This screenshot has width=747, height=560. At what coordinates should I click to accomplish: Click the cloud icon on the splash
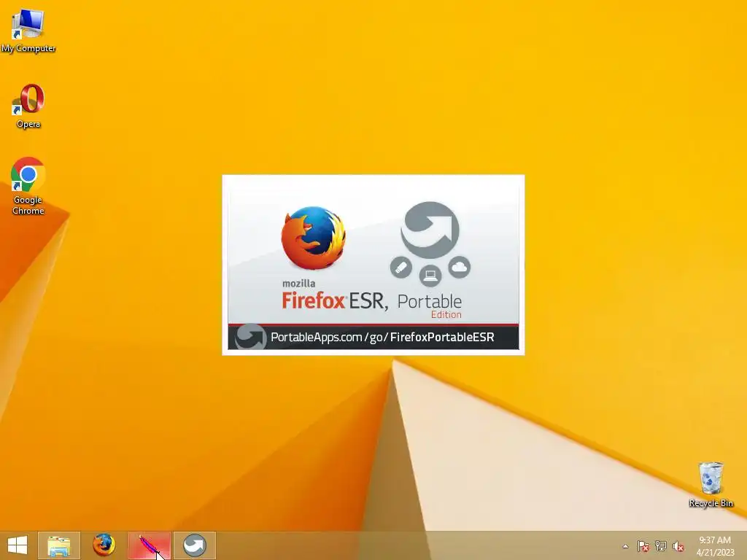(x=460, y=267)
